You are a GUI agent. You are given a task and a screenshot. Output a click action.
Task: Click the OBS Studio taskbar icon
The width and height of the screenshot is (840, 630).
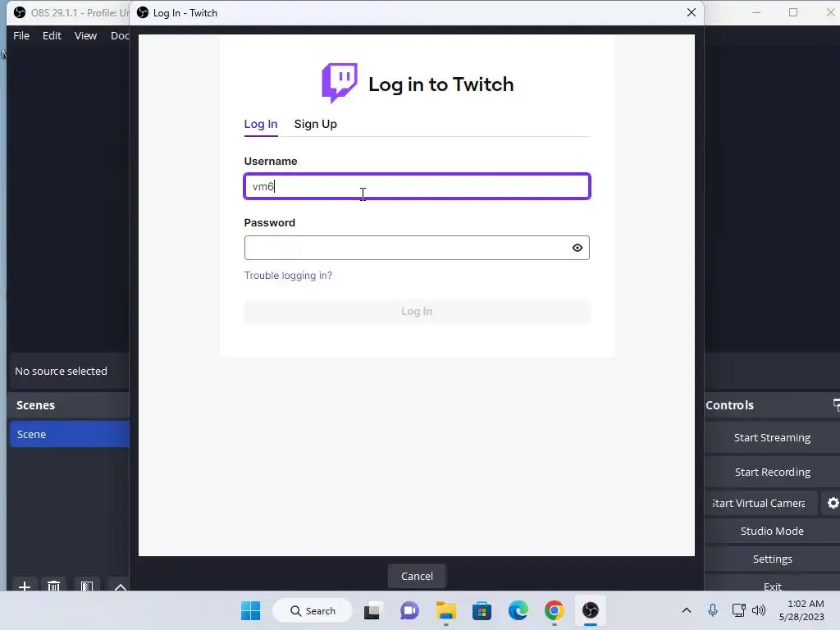591,610
